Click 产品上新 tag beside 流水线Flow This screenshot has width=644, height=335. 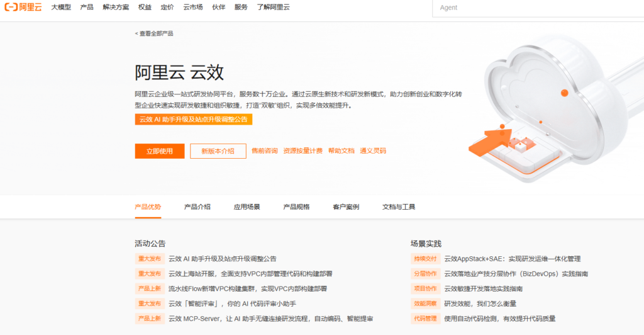click(x=150, y=288)
